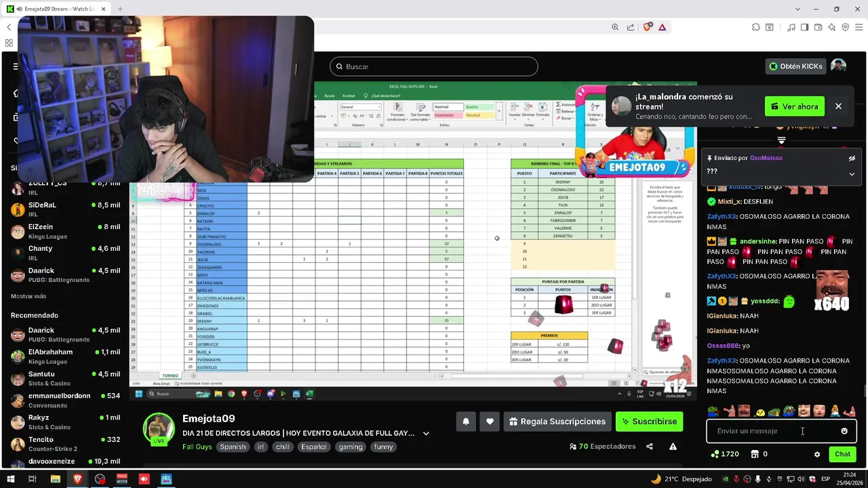This screenshot has height=488, width=868.
Task: Toggle the browser sidebar panel icon
Action: 804,27
